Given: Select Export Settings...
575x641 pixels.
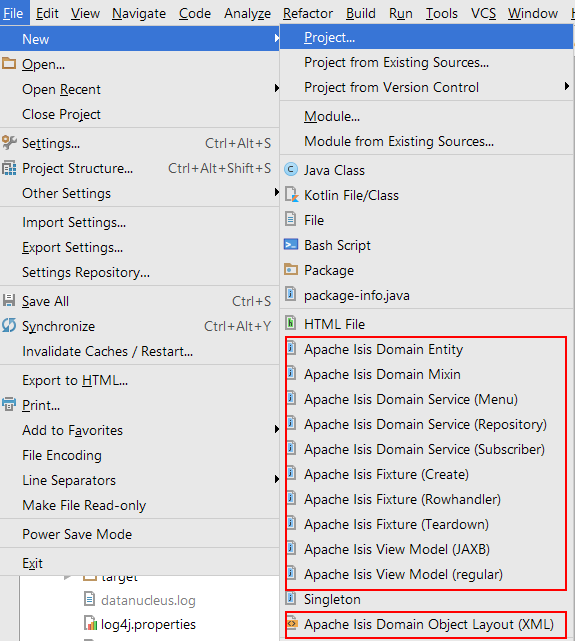Looking at the screenshot, I should point(139,247).
